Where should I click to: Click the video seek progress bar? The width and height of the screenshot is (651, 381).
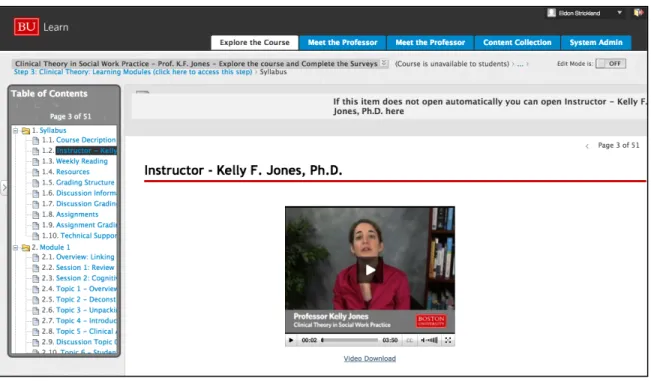(x=350, y=340)
